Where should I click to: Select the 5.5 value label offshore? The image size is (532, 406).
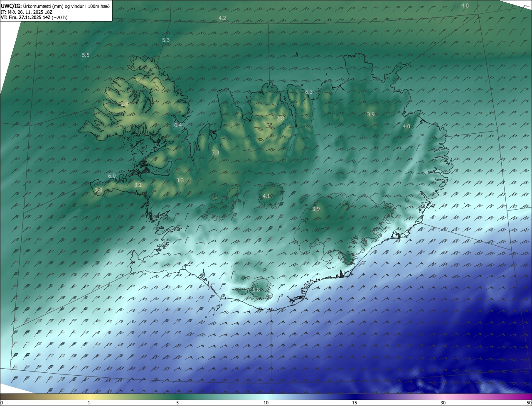click(x=86, y=55)
